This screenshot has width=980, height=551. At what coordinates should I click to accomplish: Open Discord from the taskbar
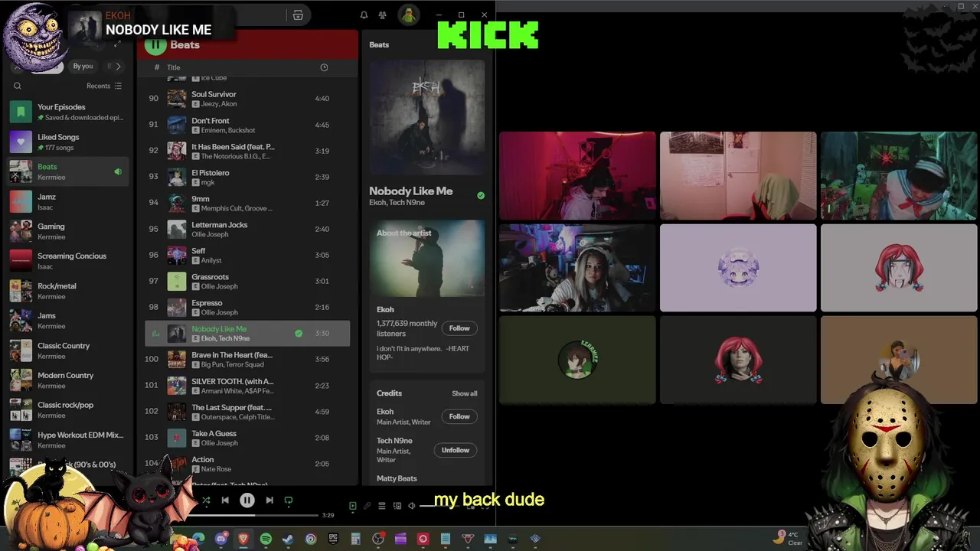pyautogui.click(x=222, y=539)
